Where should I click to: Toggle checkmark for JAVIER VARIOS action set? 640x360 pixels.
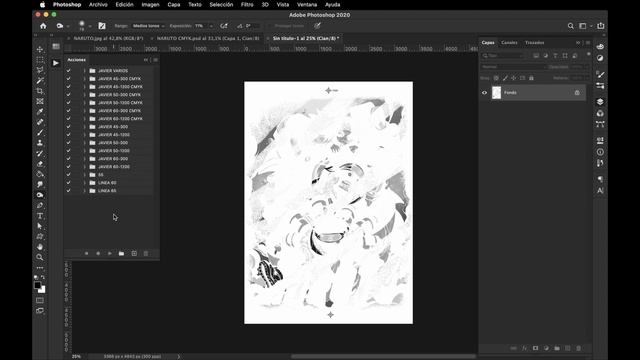point(68,71)
